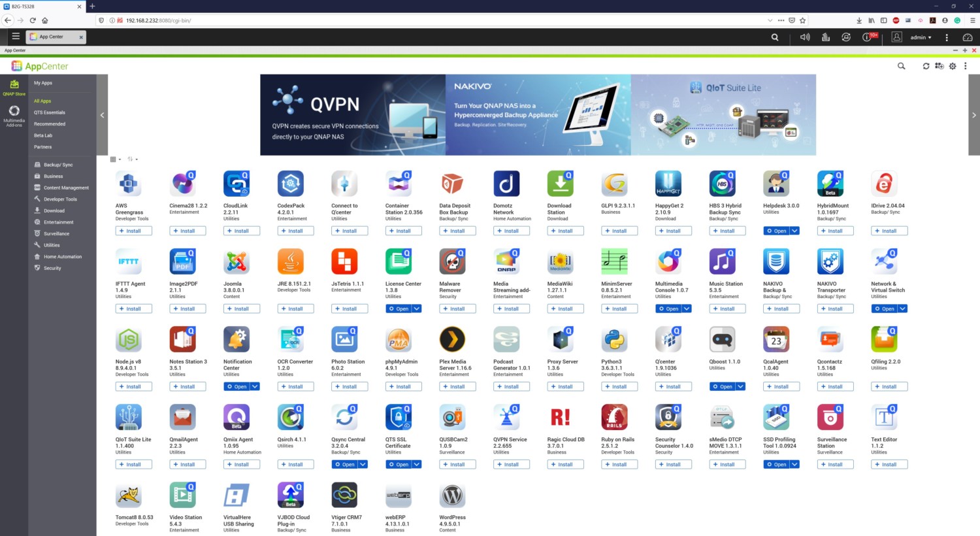Open AppCenter settings gear
This screenshot has height=536, width=980.
pos(953,66)
